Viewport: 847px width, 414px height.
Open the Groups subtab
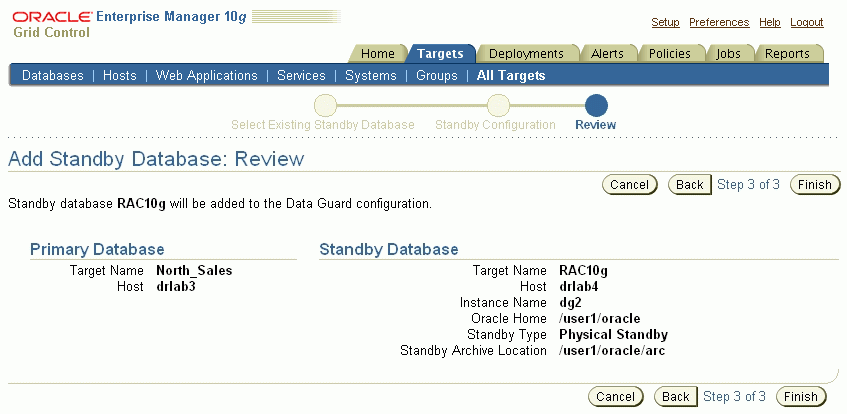click(x=437, y=75)
